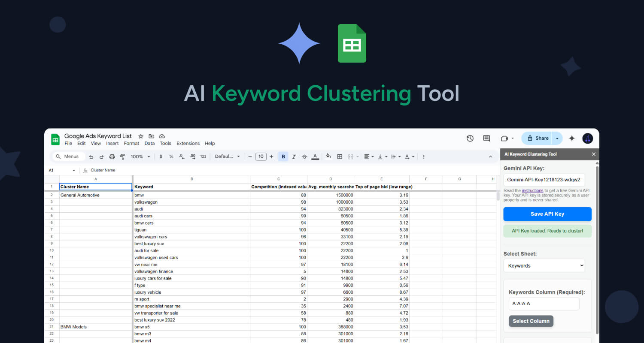Image resolution: width=644 pixels, height=343 pixels.
Task: Click the print icon
Action: 112,157
